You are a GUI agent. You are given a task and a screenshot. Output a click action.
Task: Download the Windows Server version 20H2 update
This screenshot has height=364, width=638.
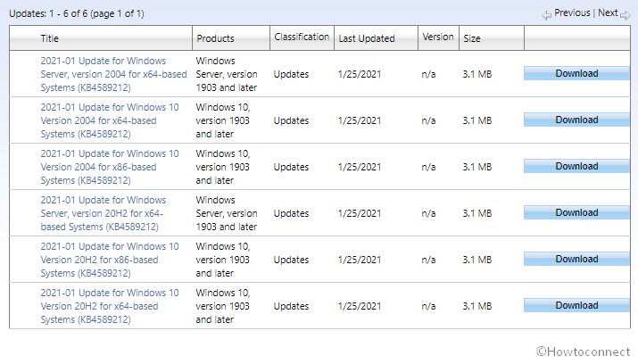coord(576,212)
